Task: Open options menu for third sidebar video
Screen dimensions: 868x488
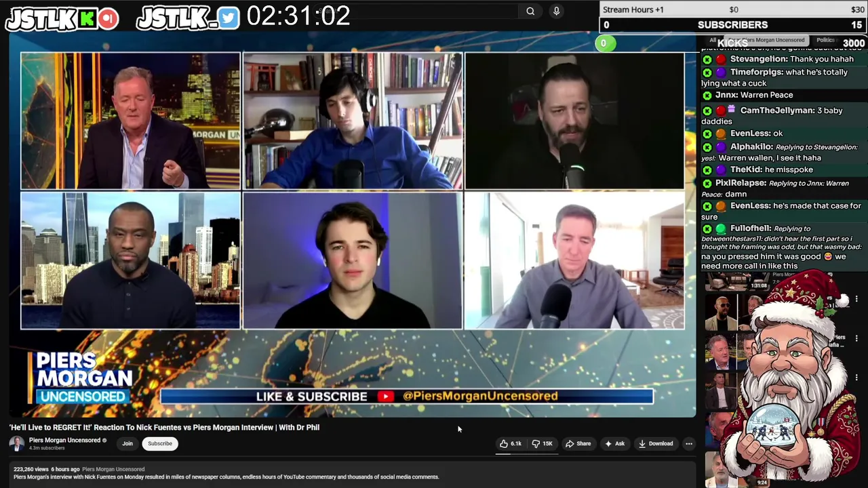Action: 856,378
